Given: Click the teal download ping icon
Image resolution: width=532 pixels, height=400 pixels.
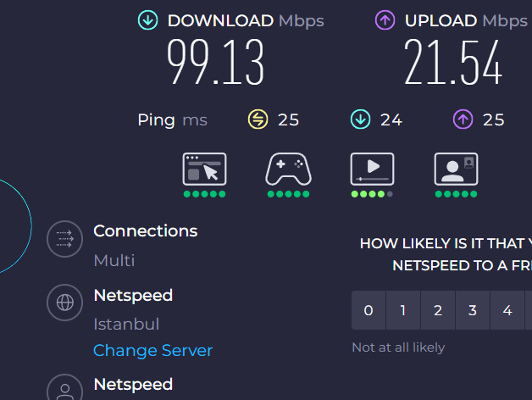Looking at the screenshot, I should (360, 119).
